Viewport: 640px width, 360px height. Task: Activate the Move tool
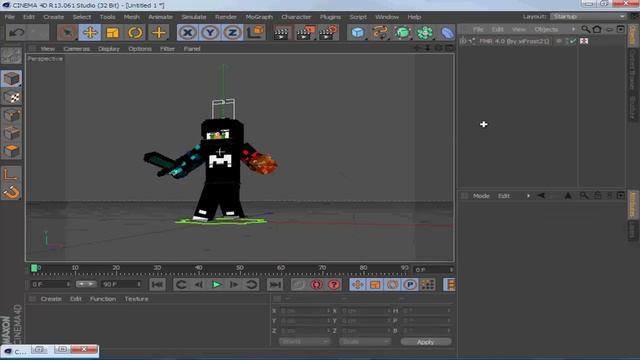point(90,32)
